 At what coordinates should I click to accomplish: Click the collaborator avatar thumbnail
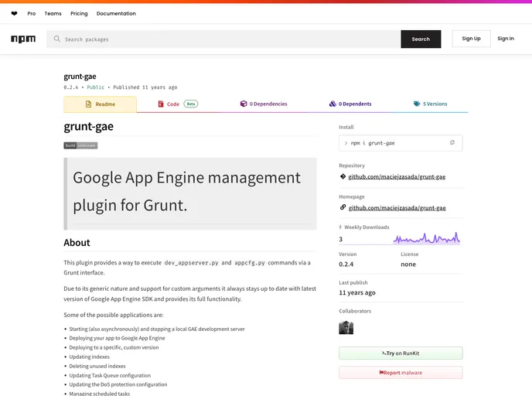[346, 327]
